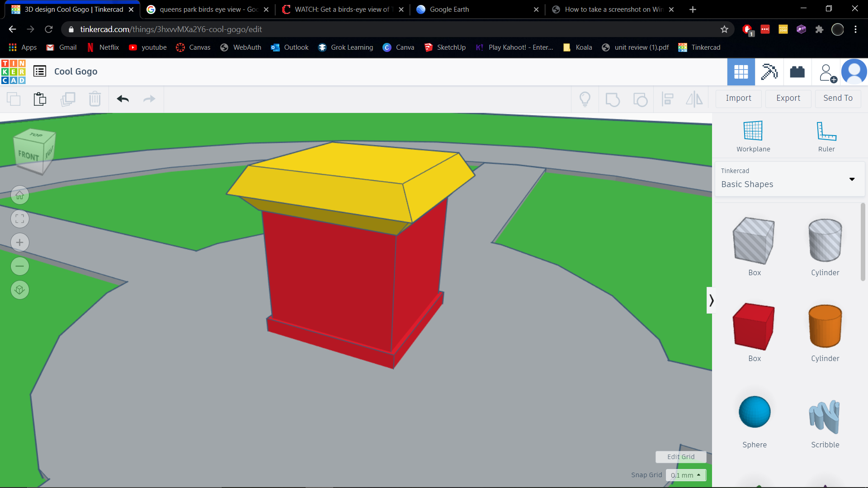Viewport: 868px width, 488px height.
Task: Click the Copy tool in the toolbar
Action: [14, 99]
